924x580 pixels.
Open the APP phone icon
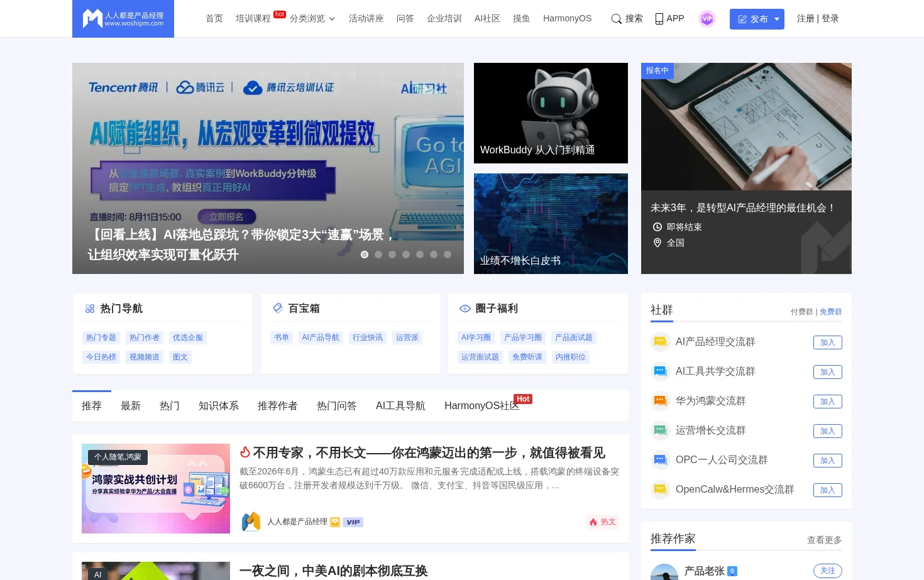coord(659,19)
